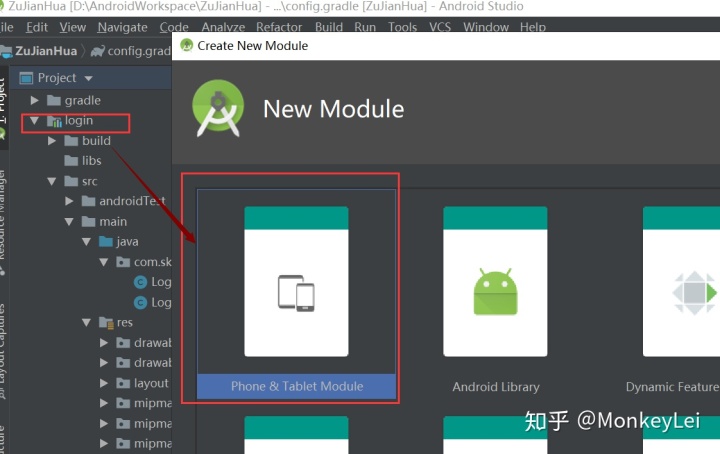Expand the gradle folder arrow
This screenshot has height=454, width=720.
[34, 100]
